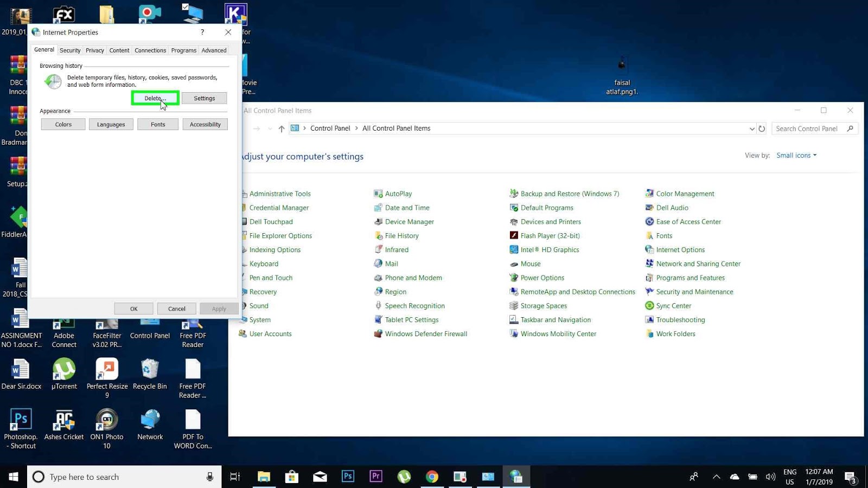Click the Accessibility button
The width and height of the screenshot is (868, 488).
tap(205, 124)
